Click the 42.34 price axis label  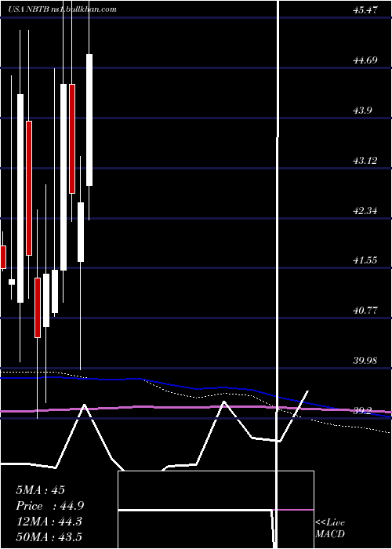tap(365, 211)
